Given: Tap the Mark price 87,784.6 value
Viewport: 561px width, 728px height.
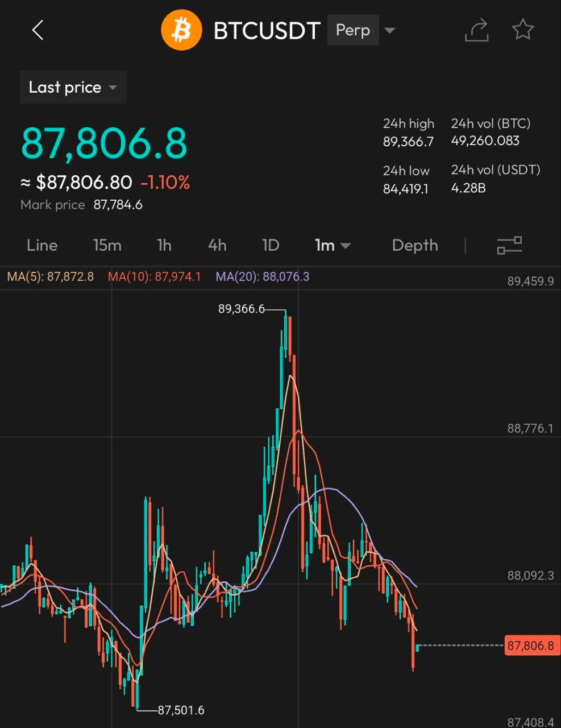Looking at the screenshot, I should coord(118,205).
